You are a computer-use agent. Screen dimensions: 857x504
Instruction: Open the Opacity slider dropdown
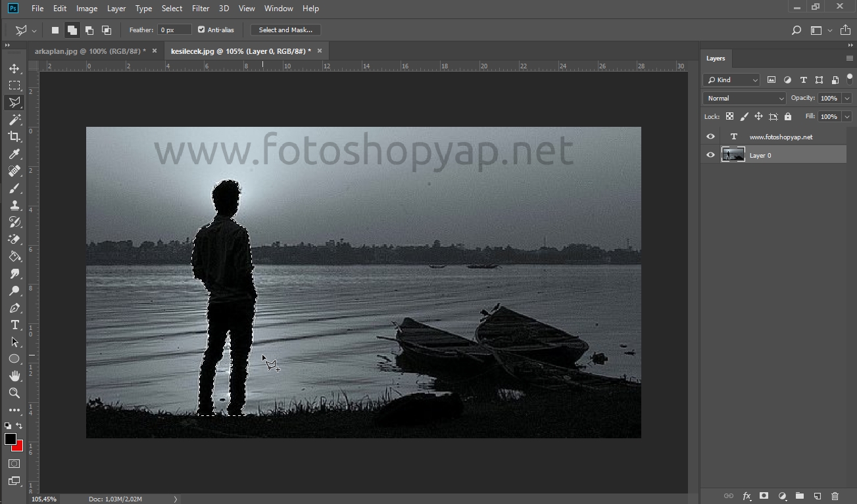[x=847, y=98]
